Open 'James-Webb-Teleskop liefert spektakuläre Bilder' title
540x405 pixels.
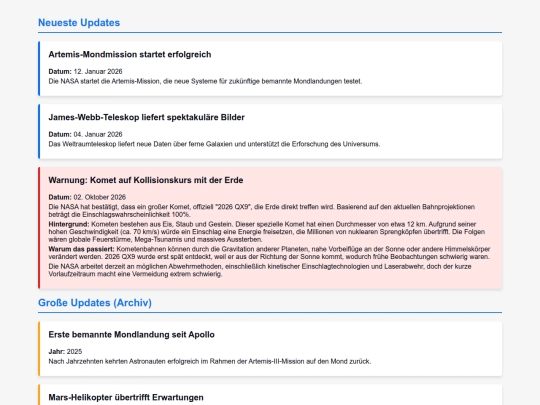pyautogui.click(x=146, y=117)
